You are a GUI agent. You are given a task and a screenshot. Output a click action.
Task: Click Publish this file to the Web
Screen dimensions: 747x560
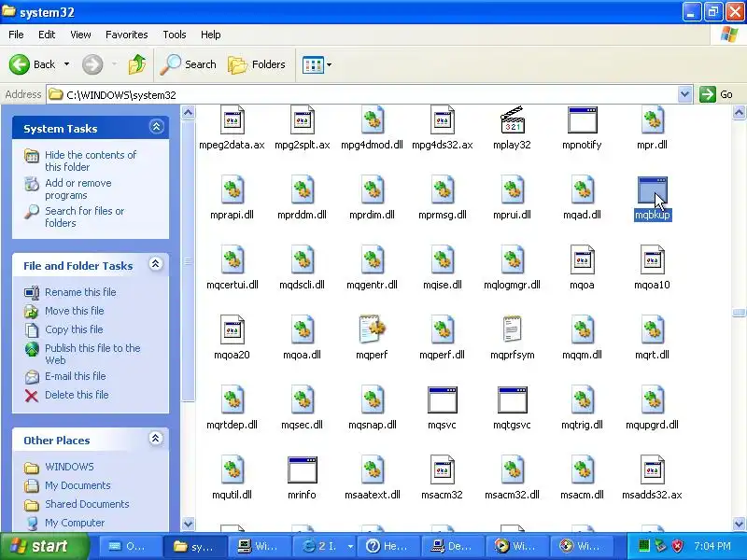coord(92,354)
